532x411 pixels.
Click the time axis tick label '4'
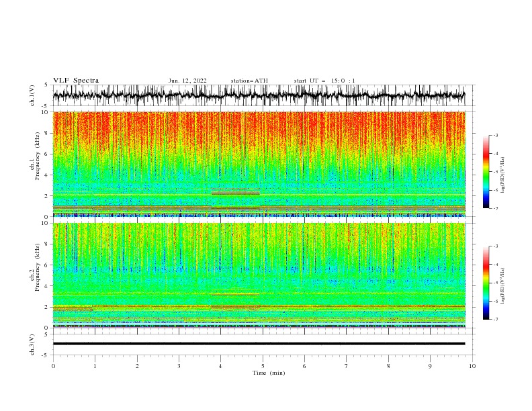220,366
